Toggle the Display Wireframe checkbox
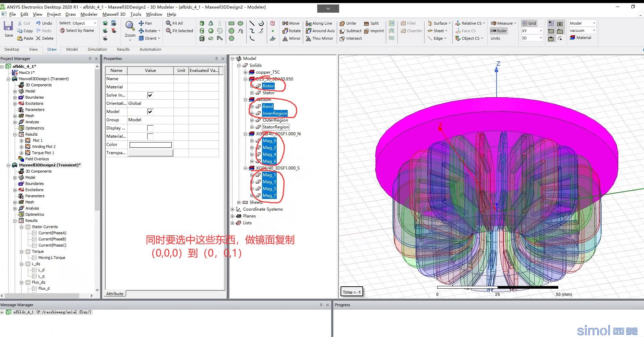Viewport: 644px width, 337px height. 150,128
